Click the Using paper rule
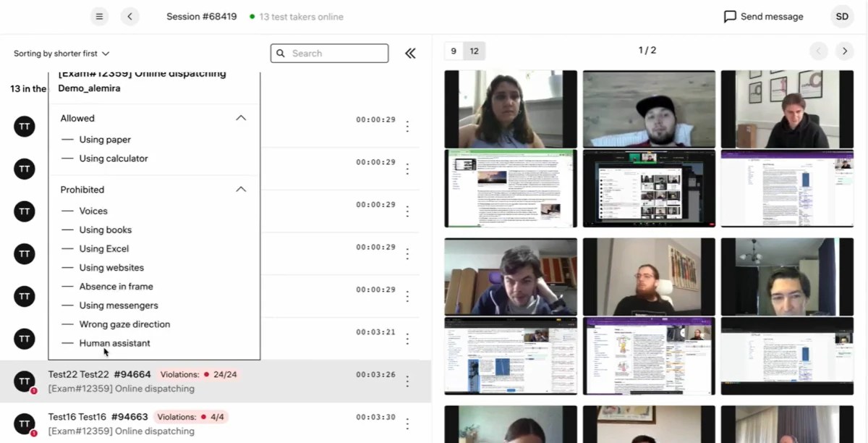The height and width of the screenshot is (443, 868). click(105, 140)
